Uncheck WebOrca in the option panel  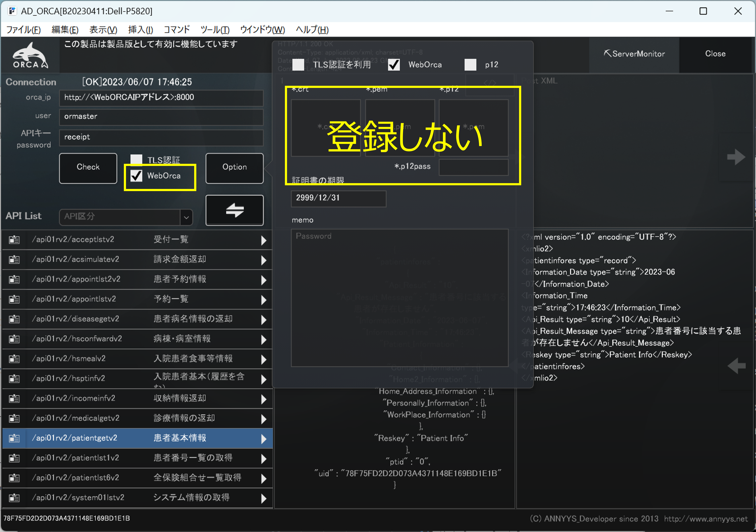click(394, 64)
